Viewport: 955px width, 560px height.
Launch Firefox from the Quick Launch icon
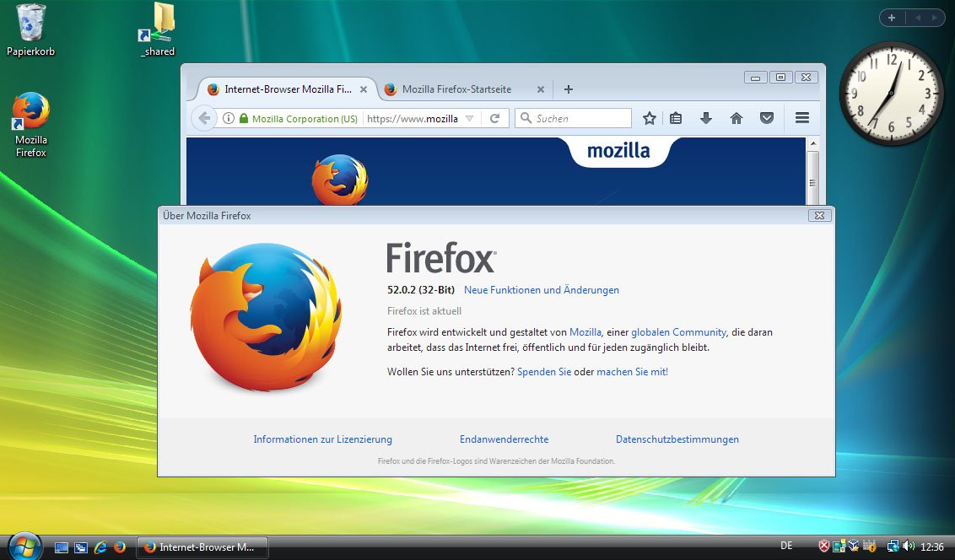[120, 547]
